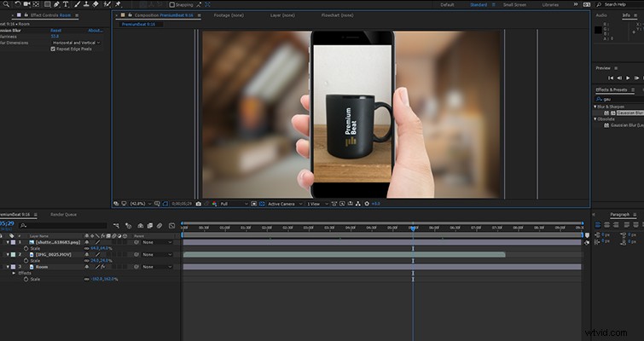Toggle the Scale stopwatch for the Room layer
The width and height of the screenshot is (644, 341).
[x=26, y=279]
